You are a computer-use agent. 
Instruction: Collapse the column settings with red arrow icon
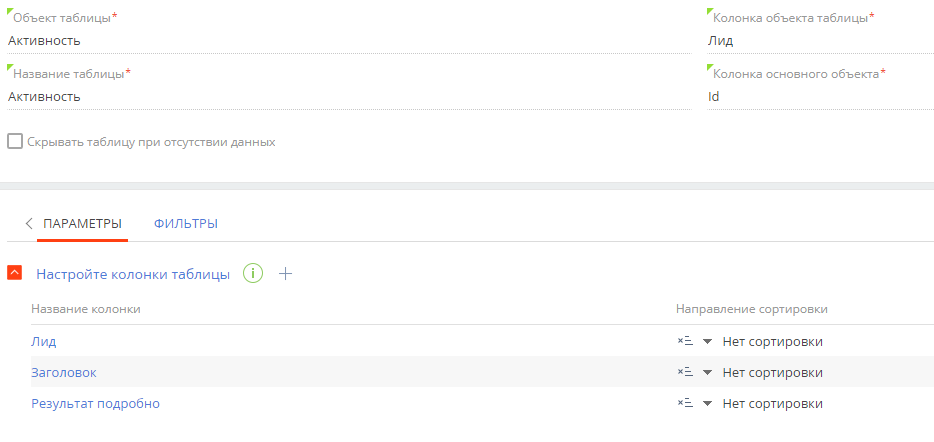(x=15, y=273)
